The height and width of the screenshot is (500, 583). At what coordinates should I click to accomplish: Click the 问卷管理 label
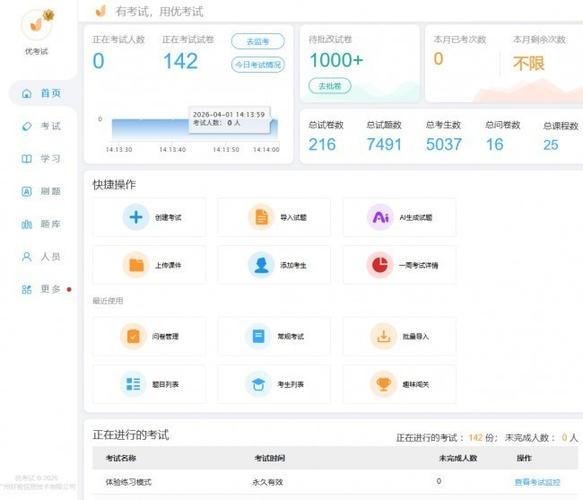pyautogui.click(x=165, y=336)
